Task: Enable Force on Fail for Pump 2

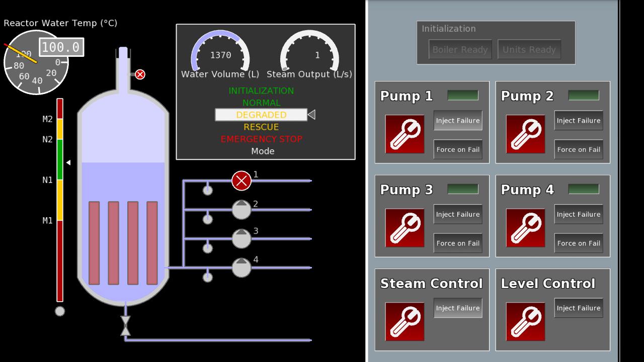Action: (579, 149)
